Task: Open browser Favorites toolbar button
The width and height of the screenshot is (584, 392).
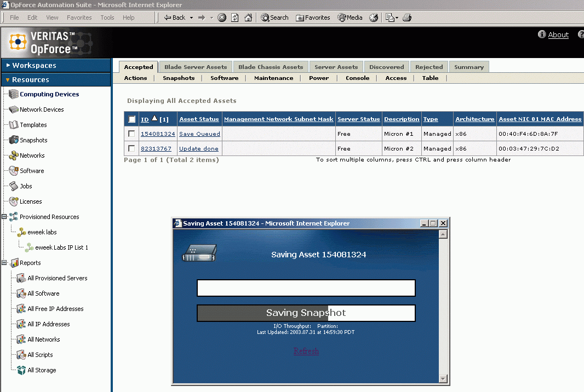Action: 313,18
